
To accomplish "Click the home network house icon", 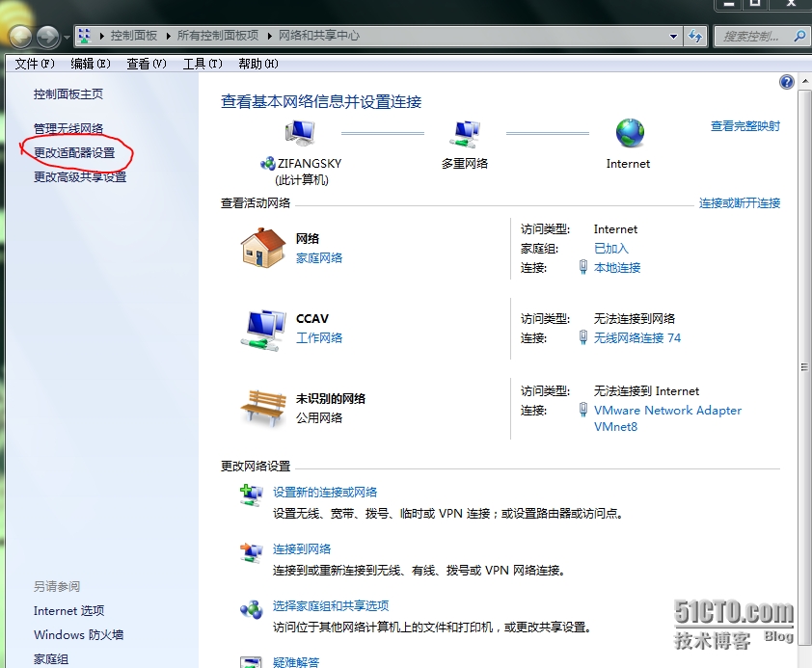I will tap(263, 248).
